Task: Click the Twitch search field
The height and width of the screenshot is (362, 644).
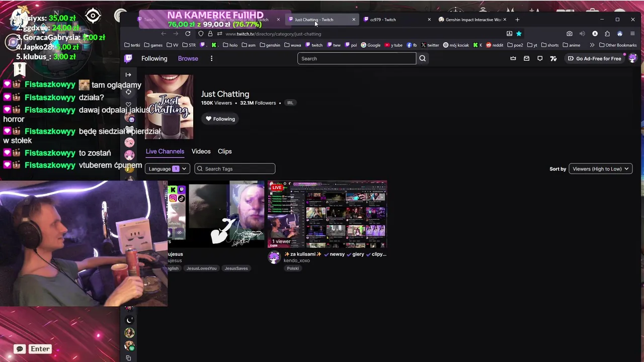Action: coord(357,58)
